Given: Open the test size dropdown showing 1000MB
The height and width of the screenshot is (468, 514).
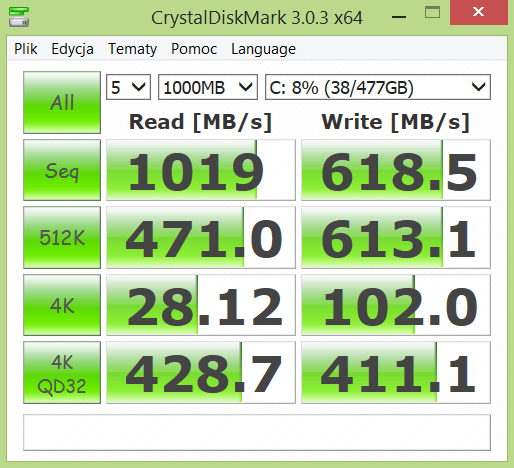Looking at the screenshot, I should [208, 87].
